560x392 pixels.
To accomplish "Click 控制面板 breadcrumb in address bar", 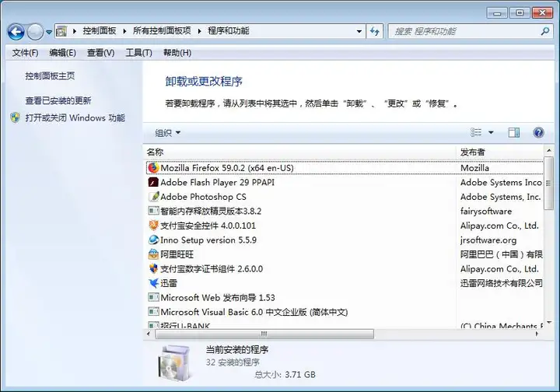I will tap(100, 31).
